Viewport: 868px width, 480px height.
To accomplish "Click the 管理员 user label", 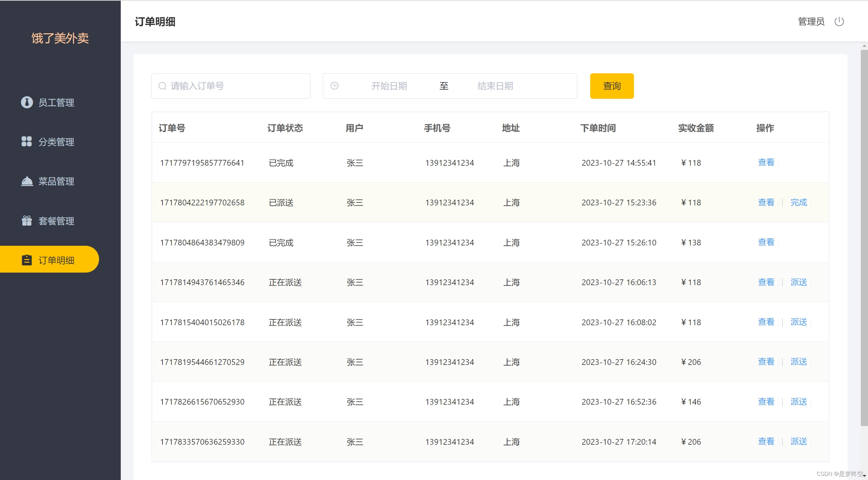I will [811, 22].
